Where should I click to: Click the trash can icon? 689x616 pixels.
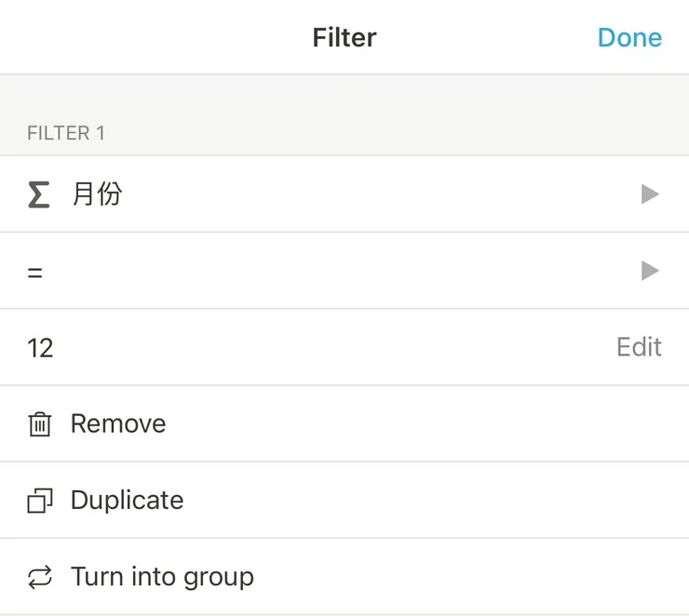pyautogui.click(x=39, y=424)
